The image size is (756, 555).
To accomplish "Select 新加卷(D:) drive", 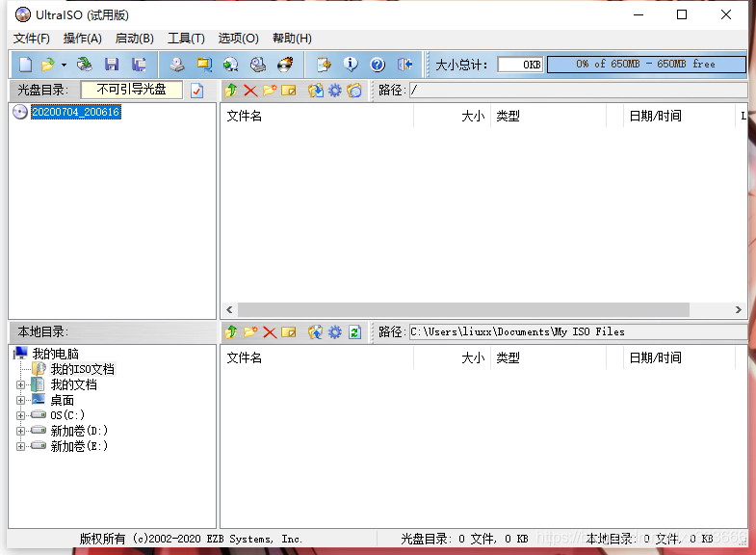I will click(79, 431).
